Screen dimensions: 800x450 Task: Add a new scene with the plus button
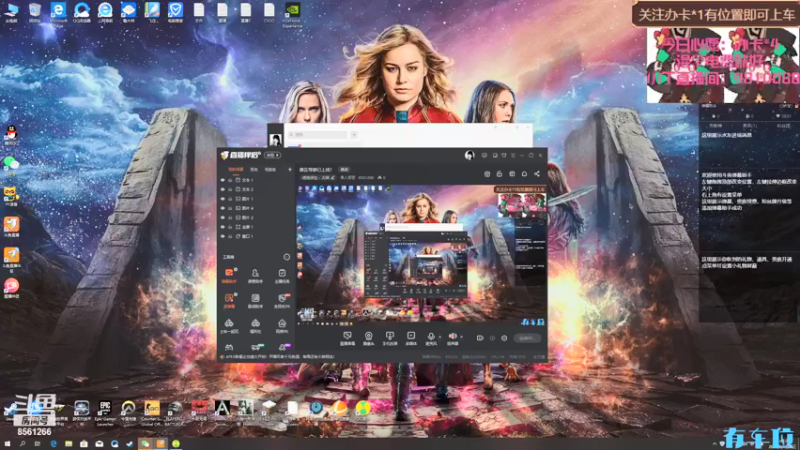pos(290,169)
